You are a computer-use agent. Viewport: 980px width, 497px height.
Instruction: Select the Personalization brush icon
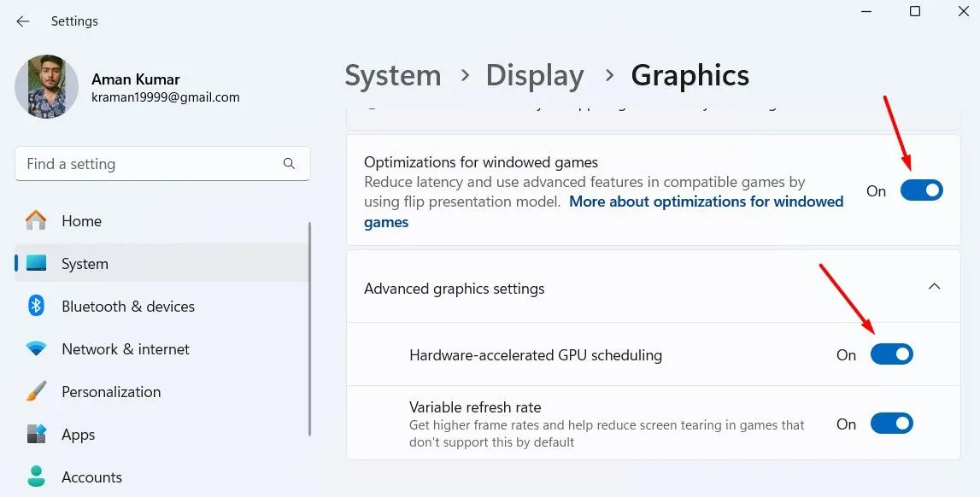(36, 391)
